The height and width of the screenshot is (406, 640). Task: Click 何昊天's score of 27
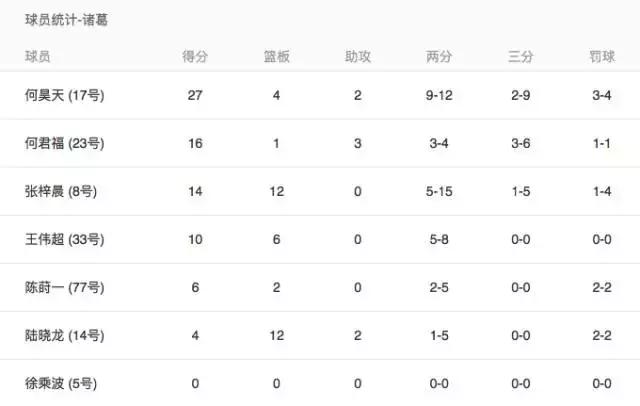pyautogui.click(x=195, y=96)
